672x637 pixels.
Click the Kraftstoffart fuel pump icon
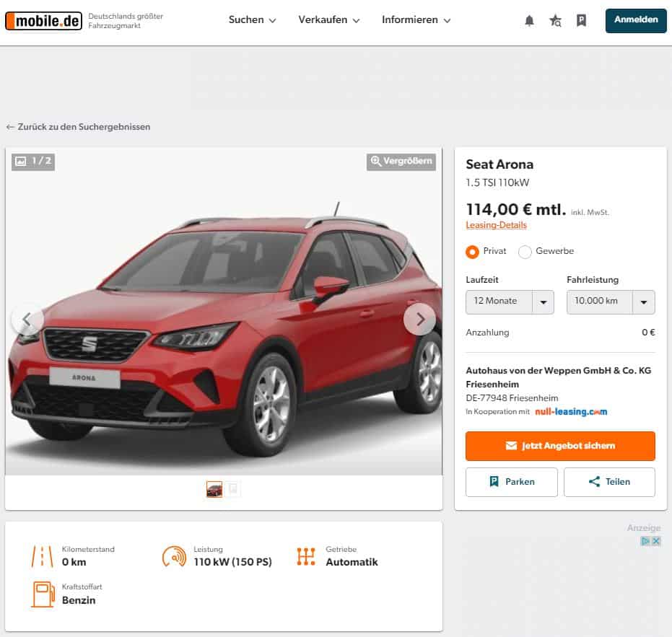(43, 594)
